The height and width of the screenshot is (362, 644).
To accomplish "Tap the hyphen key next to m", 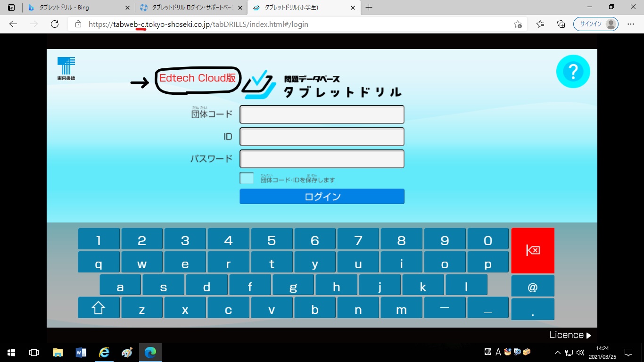I will 445,308.
